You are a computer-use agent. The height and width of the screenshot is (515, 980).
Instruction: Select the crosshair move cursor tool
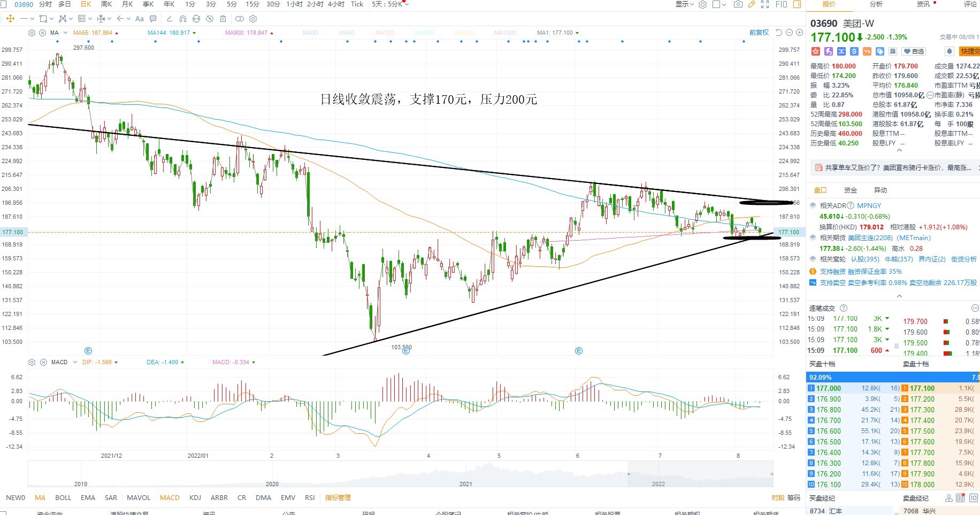tap(10, 19)
